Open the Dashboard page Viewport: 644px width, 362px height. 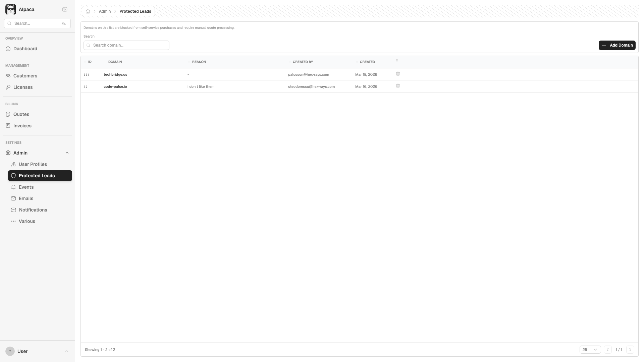[25, 49]
